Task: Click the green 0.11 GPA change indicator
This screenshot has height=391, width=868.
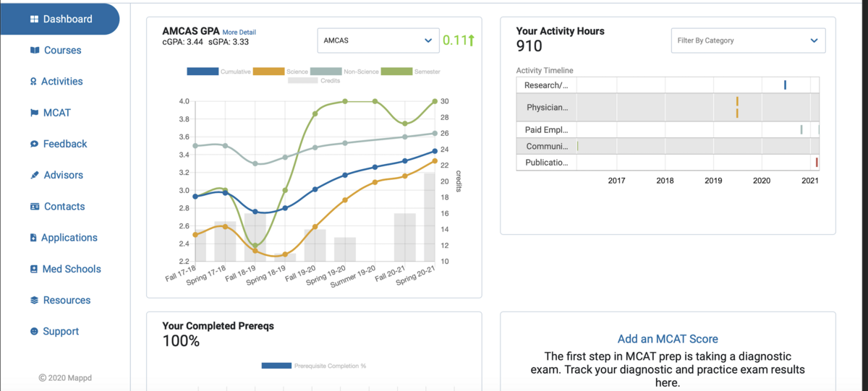Action: (x=459, y=40)
